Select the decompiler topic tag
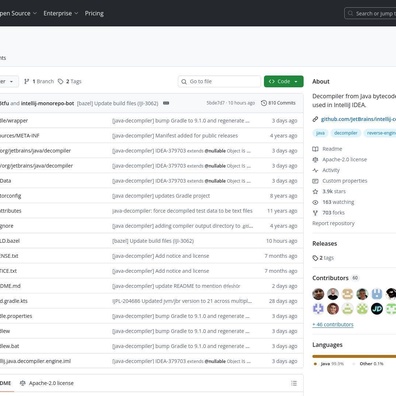Screen dimensions: 396x396 point(346,133)
